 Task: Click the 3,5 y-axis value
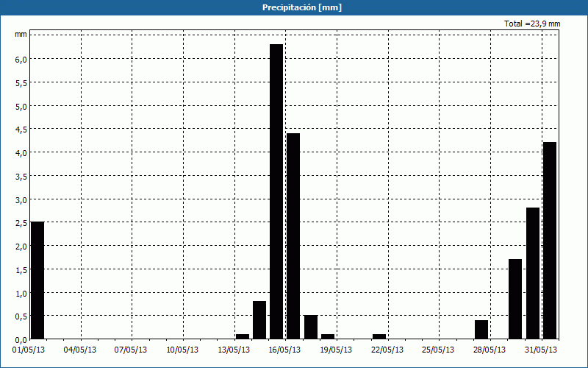pos(21,177)
